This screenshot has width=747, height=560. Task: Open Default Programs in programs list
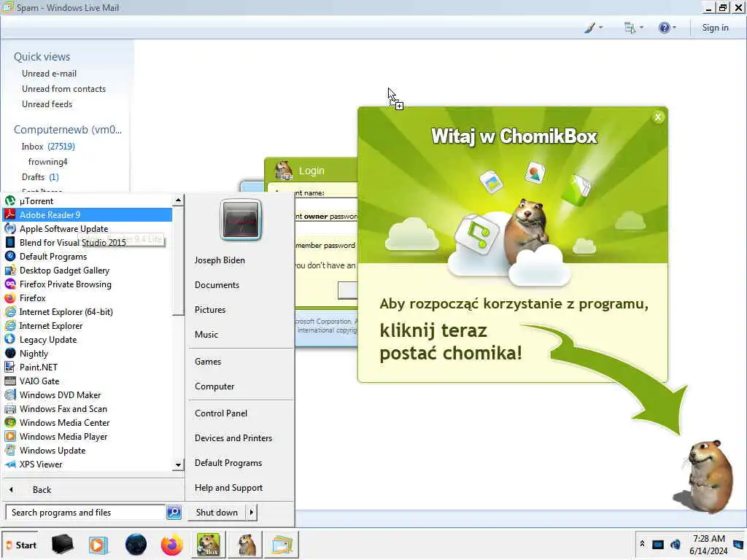(88, 256)
